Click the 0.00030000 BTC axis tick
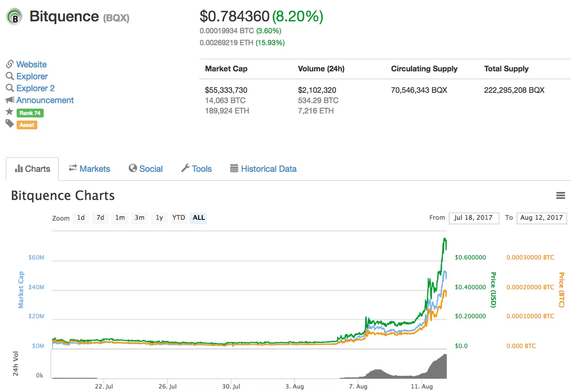Viewport: 571px width, 392px height. 530,257
